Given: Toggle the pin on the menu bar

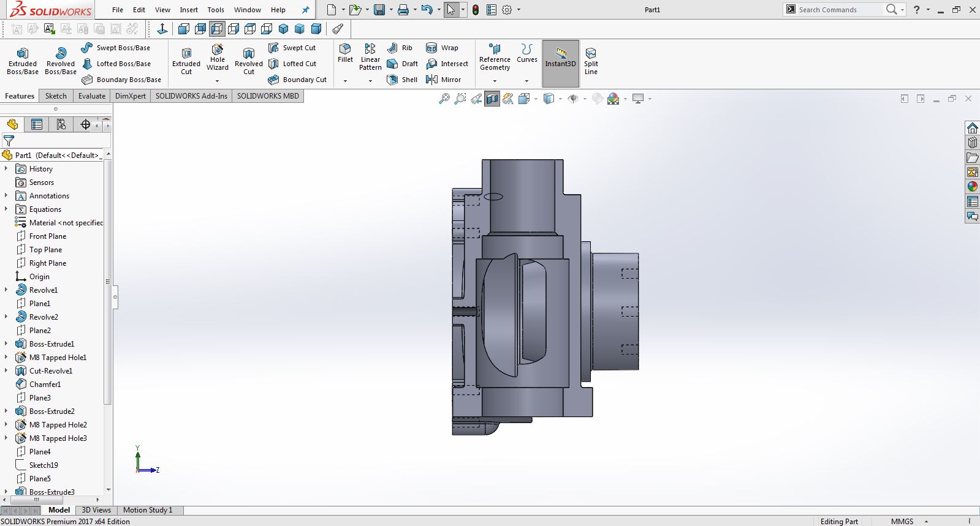Looking at the screenshot, I should pyautogui.click(x=305, y=10).
